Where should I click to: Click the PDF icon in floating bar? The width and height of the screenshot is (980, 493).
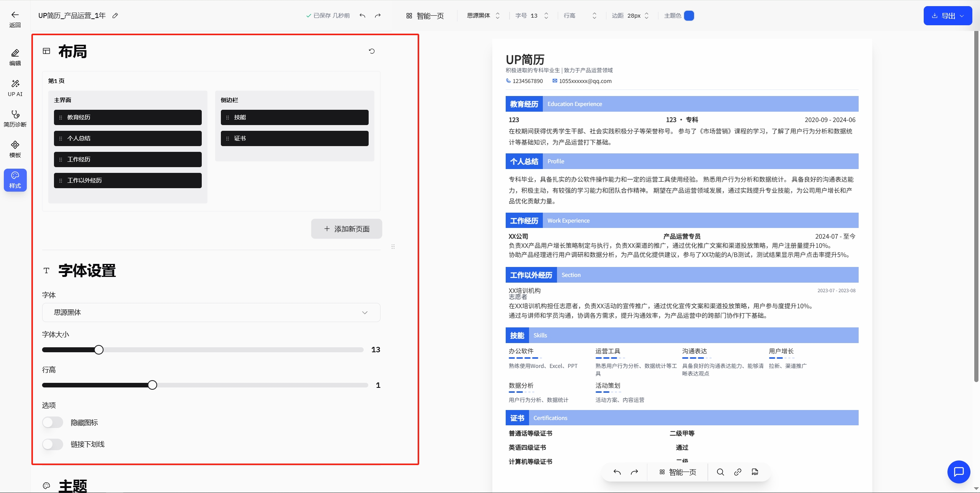755,472
